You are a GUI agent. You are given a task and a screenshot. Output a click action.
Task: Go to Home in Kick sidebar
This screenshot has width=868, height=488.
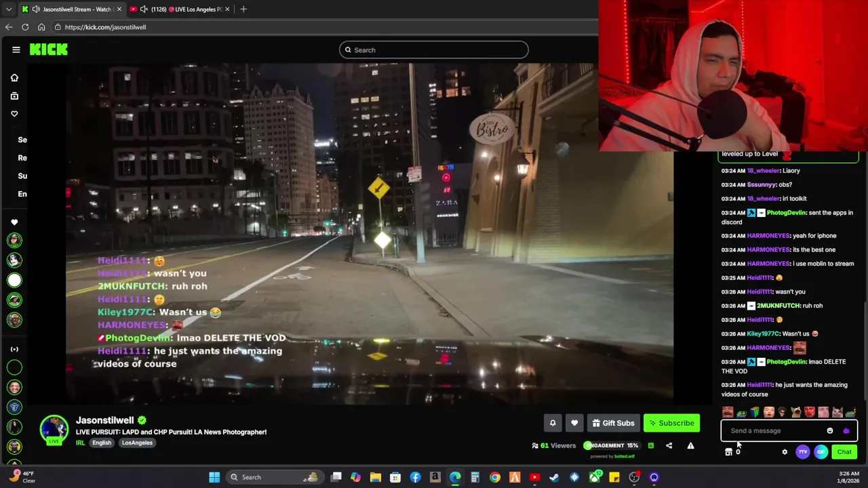(14, 78)
